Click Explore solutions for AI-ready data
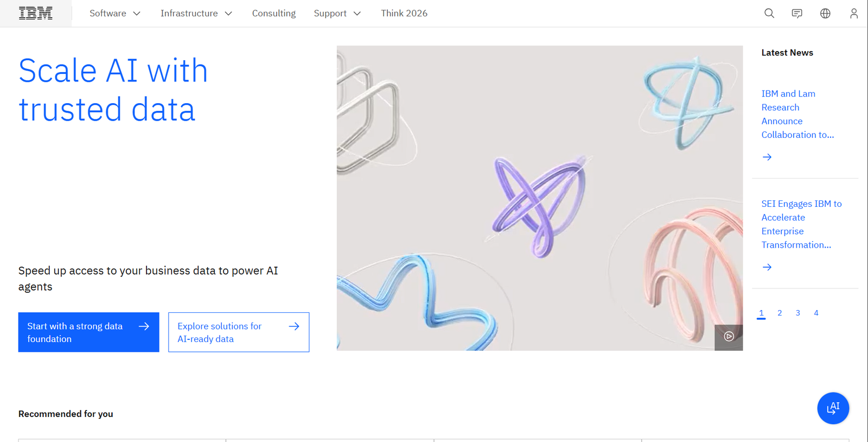This screenshot has height=442, width=868. coord(239,332)
